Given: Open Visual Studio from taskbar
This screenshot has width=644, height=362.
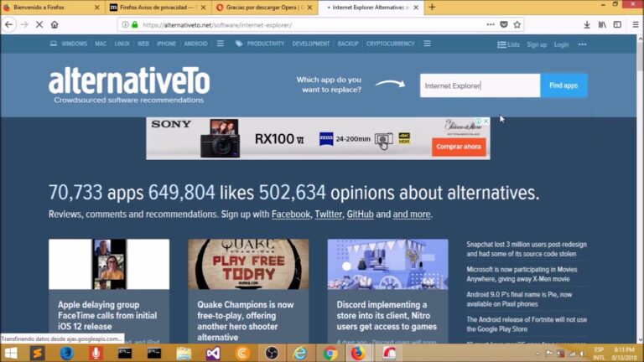Looking at the screenshot, I should pyautogui.click(x=213, y=353).
